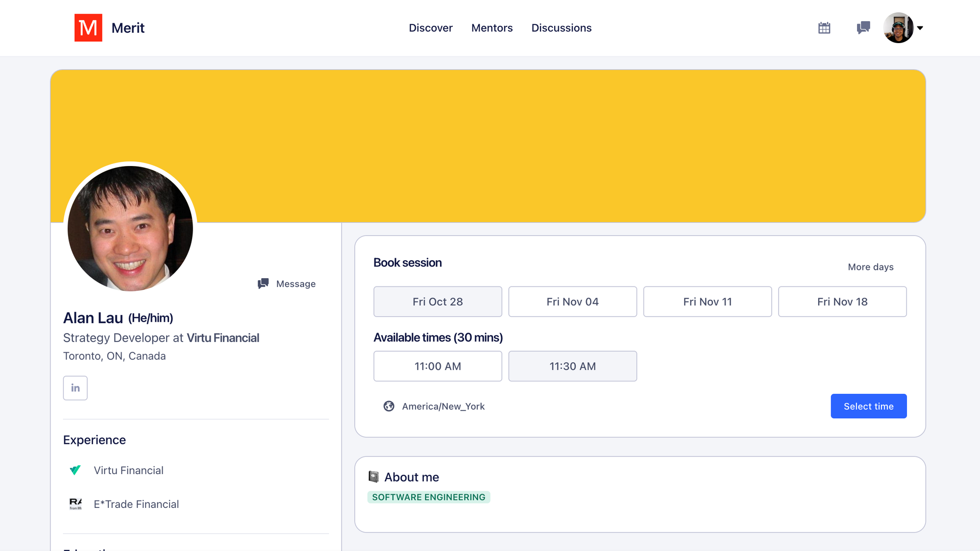Open Alan Lau's LinkedIn profile icon
980x551 pixels.
(x=75, y=388)
